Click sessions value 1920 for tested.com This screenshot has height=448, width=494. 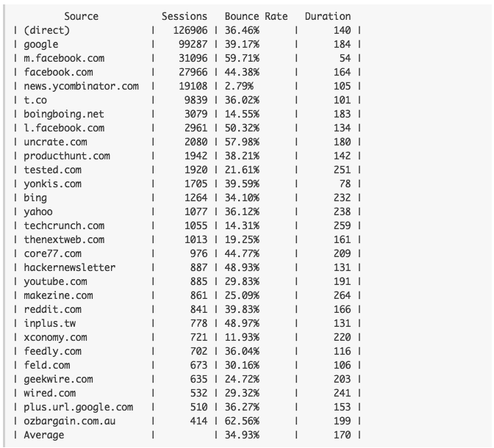(196, 170)
